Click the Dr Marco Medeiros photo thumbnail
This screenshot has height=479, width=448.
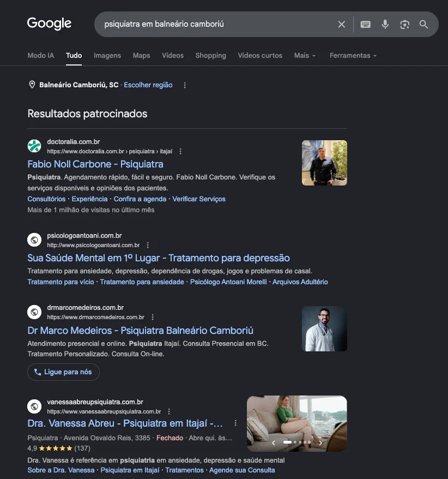point(324,329)
